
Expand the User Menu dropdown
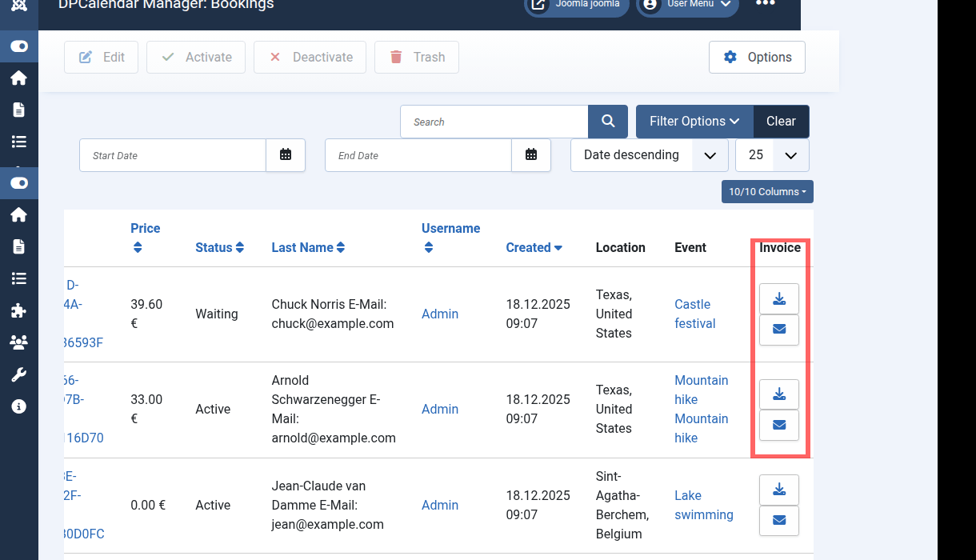pyautogui.click(x=687, y=5)
